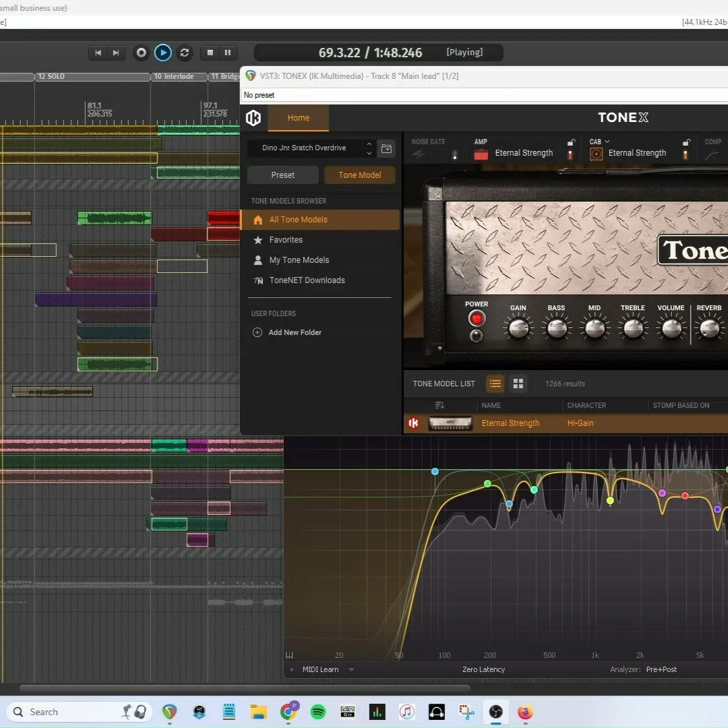The height and width of the screenshot is (728, 728).
Task: Click the pink EQ band node
Action: click(663, 493)
